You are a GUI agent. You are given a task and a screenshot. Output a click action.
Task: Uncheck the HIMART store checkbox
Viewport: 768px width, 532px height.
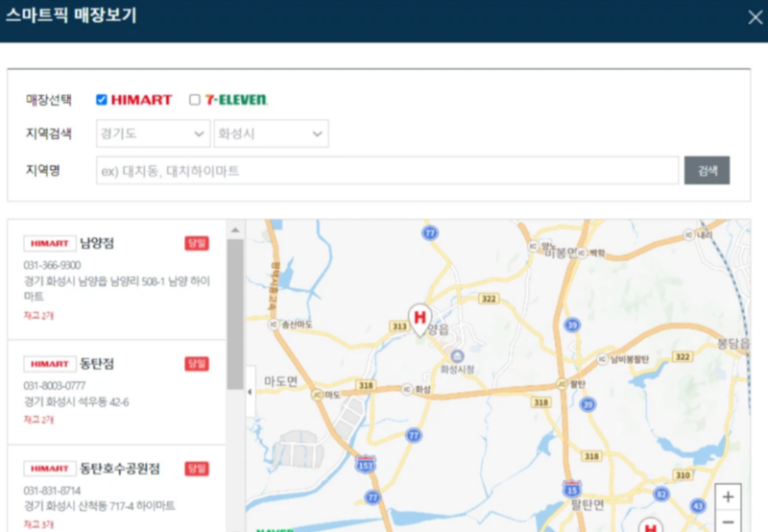click(102, 100)
